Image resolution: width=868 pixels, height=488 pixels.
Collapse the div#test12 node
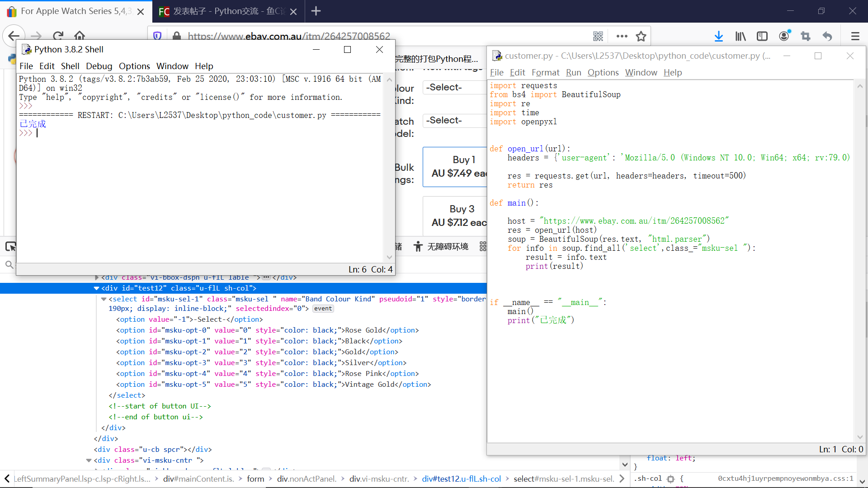pos(96,288)
